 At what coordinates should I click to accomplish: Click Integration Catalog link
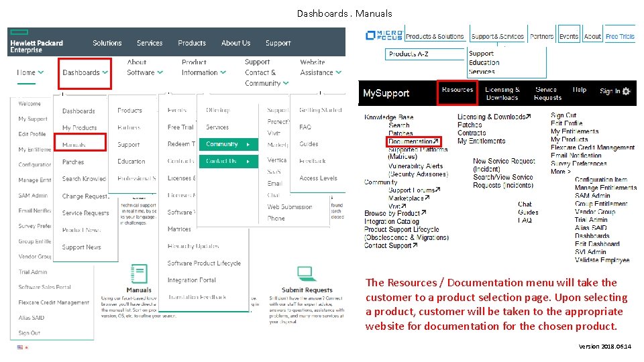pyautogui.click(x=391, y=221)
